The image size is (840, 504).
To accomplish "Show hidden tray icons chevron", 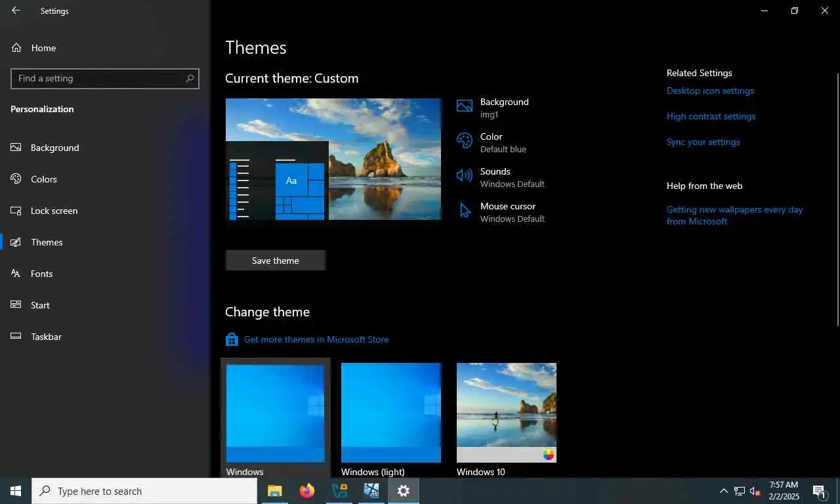I will (x=724, y=491).
